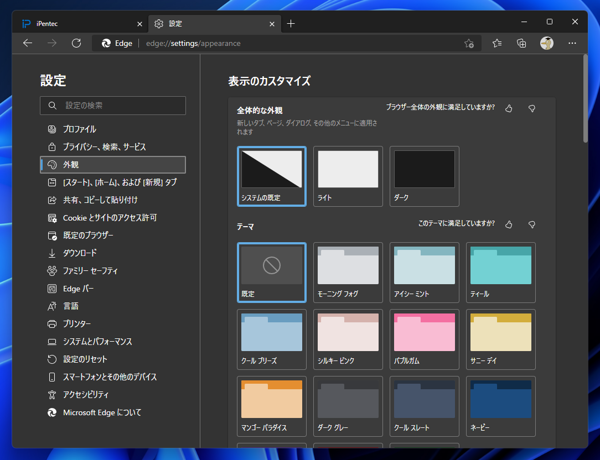This screenshot has height=460, width=600.
Task: Click the address bar showing edge://settings/appearance
Action: 287,43
